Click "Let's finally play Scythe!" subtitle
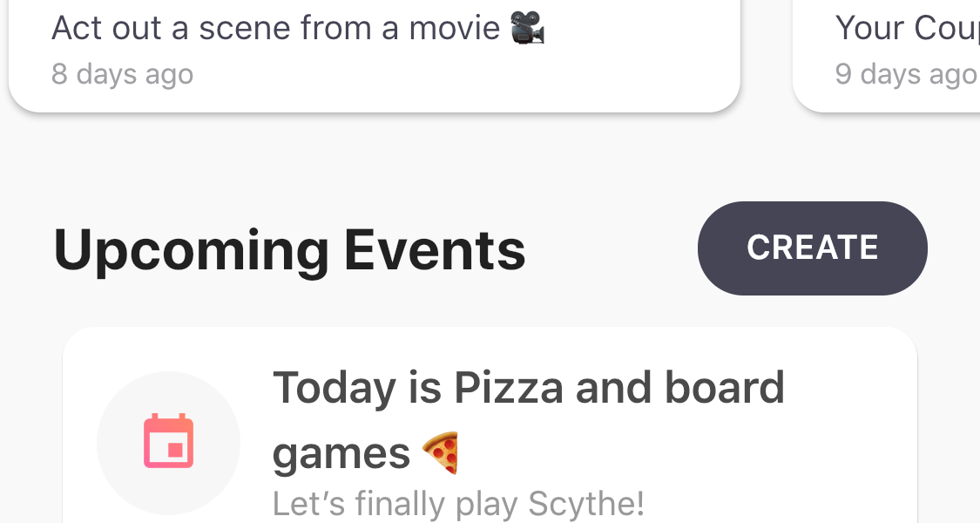980x523 pixels. click(x=458, y=504)
